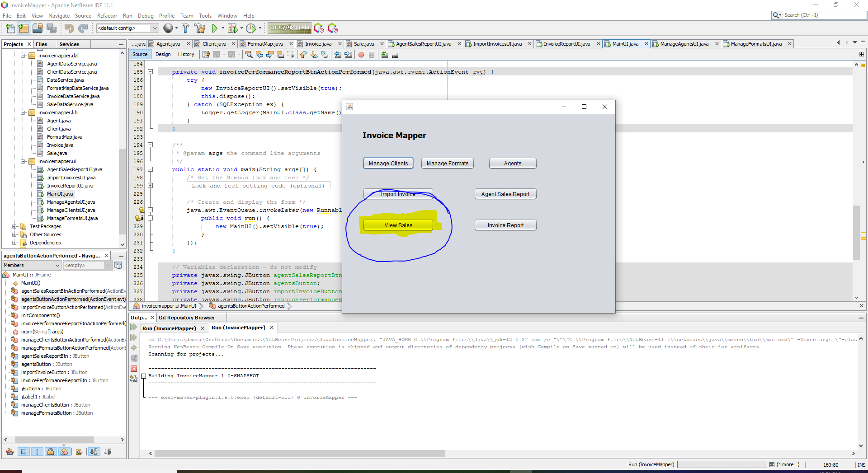Click the Agents button in Invoice Mapper
The width and height of the screenshot is (868, 473).
[x=513, y=163]
